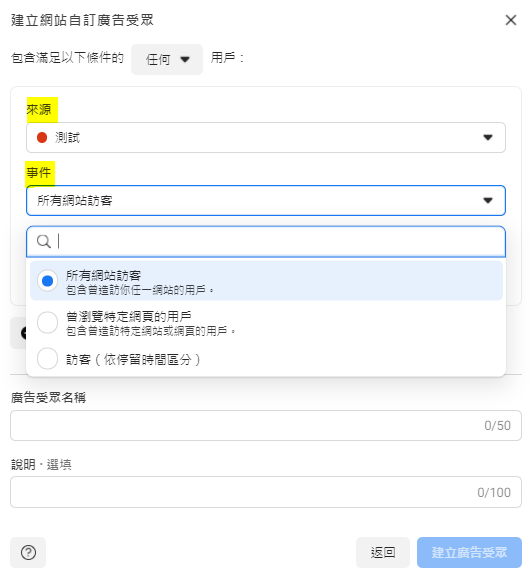Viewport: 530px width, 571px height.
Task: Select 所有網站訪客 radio option
Action: [x=47, y=281]
